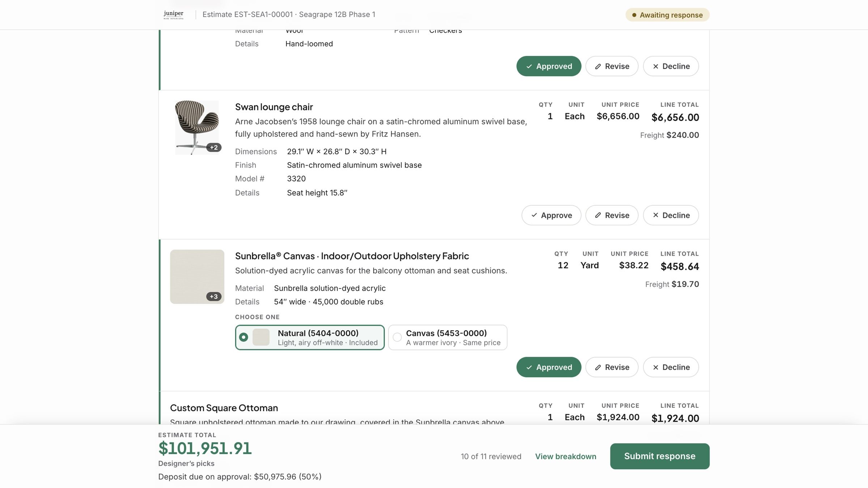Screen dimensions: 868x488
Task: Revise the Sunbrella Canvas fabric item
Action: click(612, 367)
